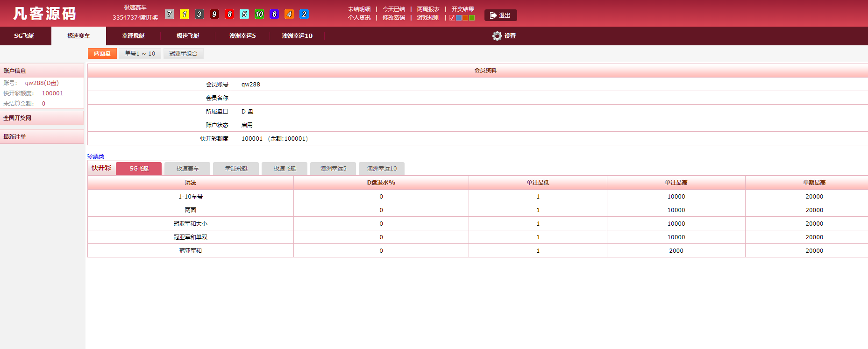Open 未结明细 link

tap(359, 9)
